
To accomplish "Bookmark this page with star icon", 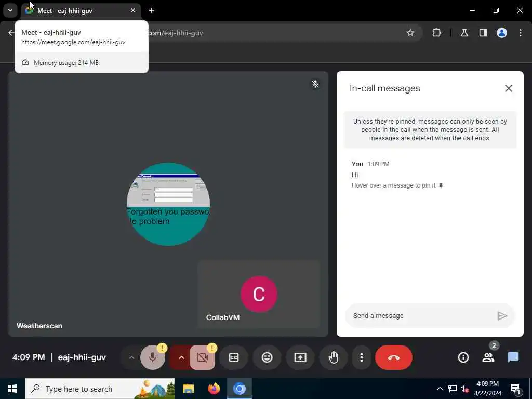I will click(x=410, y=33).
